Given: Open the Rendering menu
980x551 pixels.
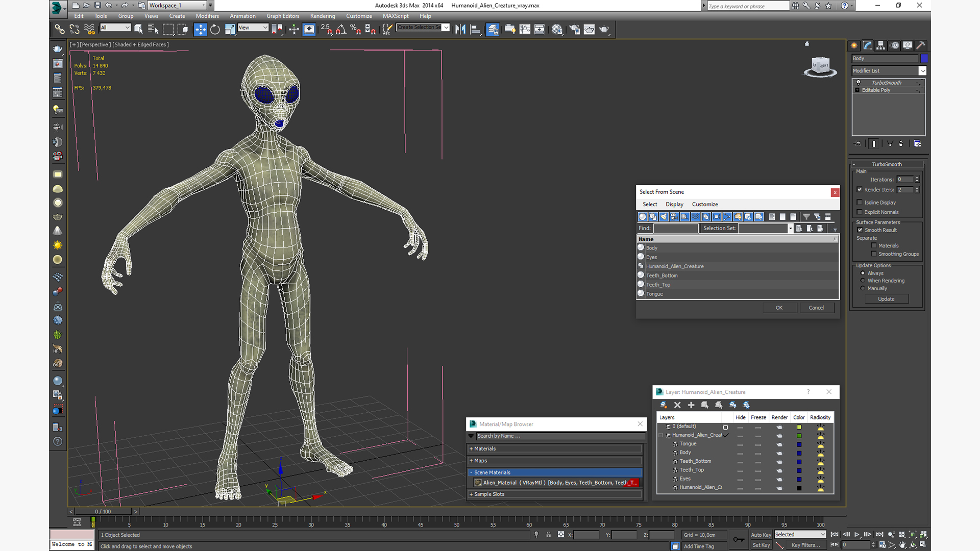Looking at the screenshot, I should click(x=323, y=16).
